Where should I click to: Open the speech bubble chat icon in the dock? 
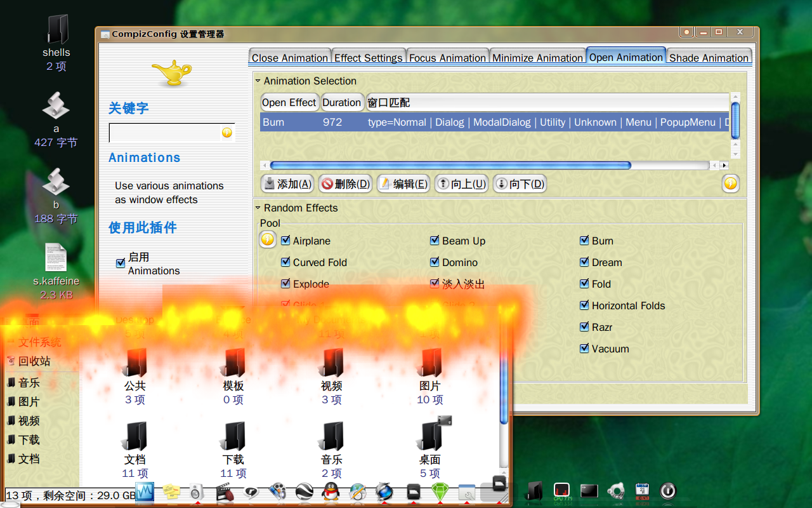coord(251,491)
